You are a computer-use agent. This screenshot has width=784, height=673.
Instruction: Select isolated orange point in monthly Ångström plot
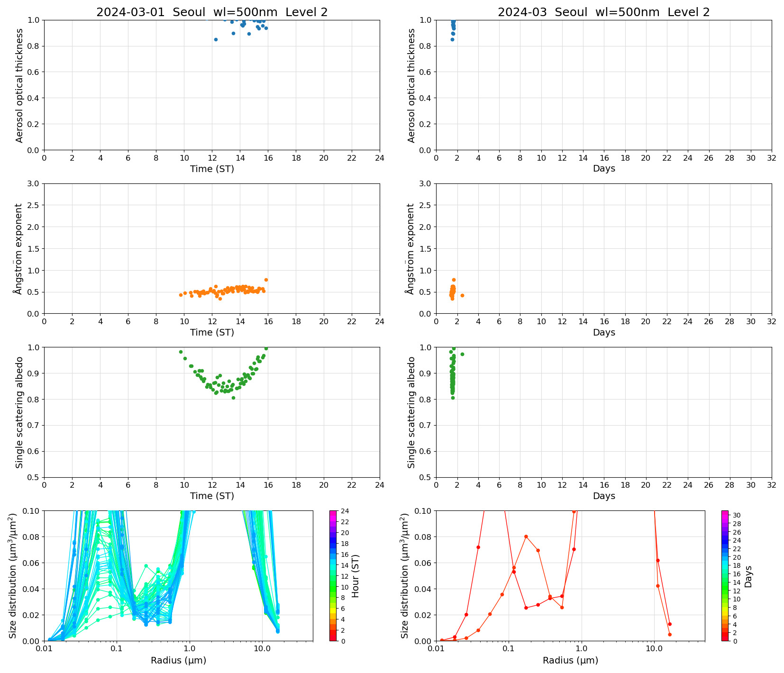coord(462,295)
